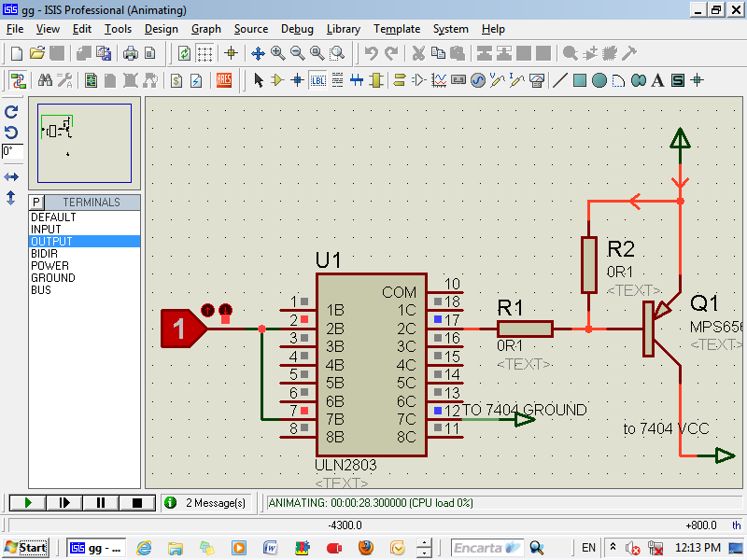Select Text Script mode
Image resolution: width=747 pixels, height=560 pixels.
coord(337,80)
